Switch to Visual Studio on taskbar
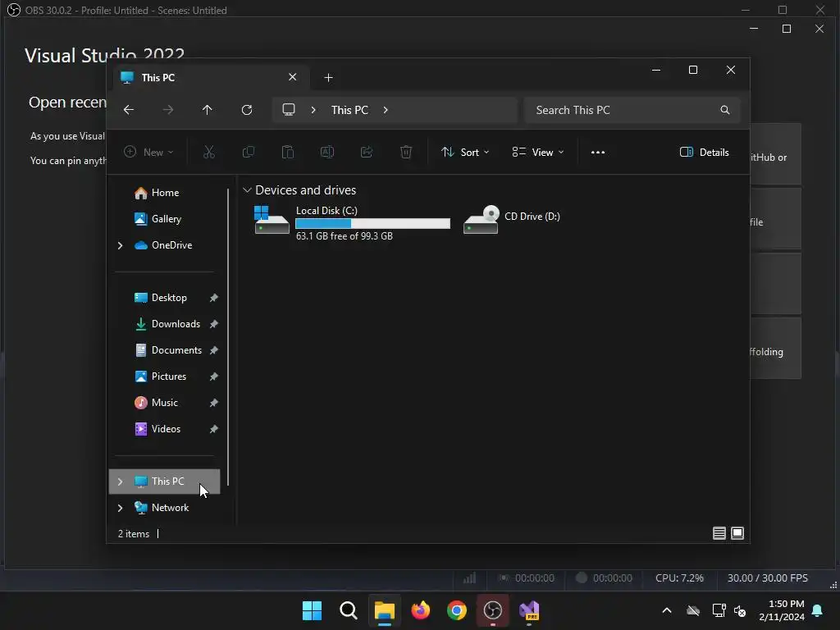Image resolution: width=840 pixels, height=630 pixels. tap(529, 610)
